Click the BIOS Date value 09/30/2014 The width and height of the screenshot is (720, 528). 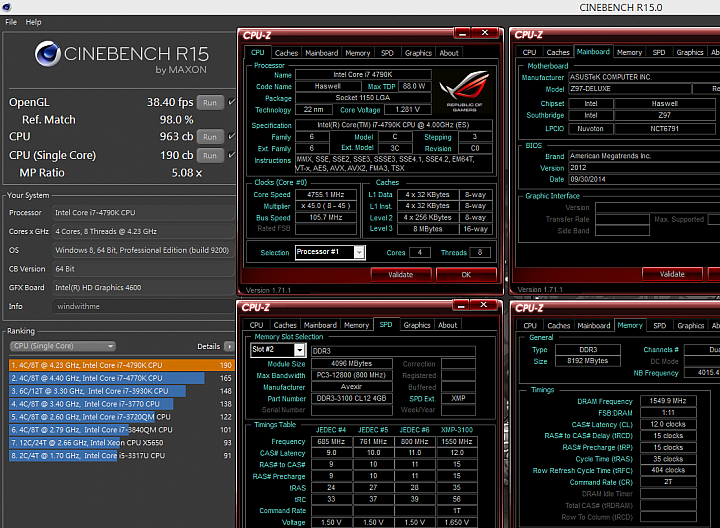644,179
